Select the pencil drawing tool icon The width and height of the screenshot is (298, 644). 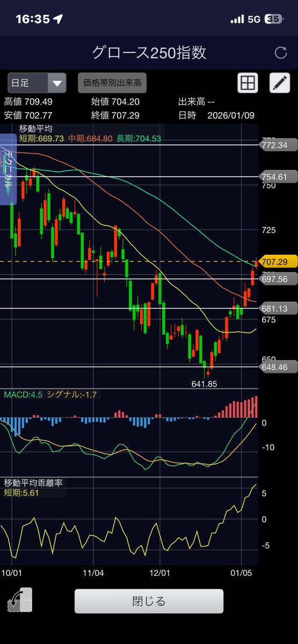[279, 83]
